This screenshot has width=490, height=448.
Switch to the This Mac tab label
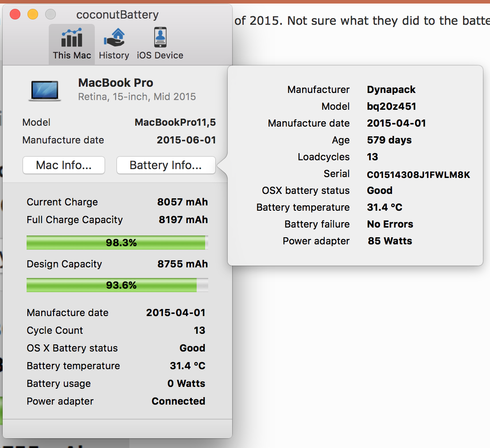coord(72,55)
